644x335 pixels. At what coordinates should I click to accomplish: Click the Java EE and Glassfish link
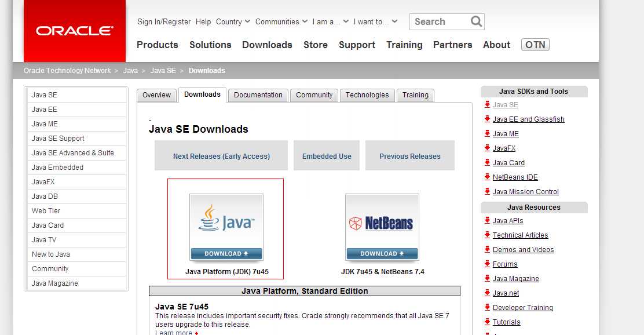coord(528,119)
